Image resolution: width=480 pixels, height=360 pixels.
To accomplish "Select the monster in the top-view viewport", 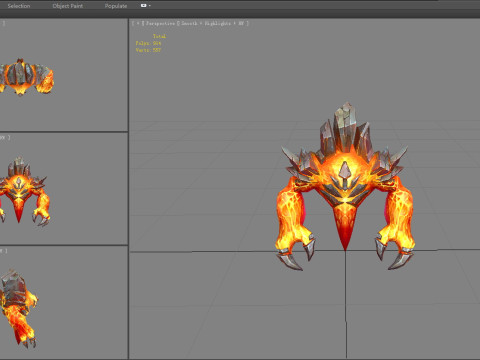I will click(x=26, y=77).
